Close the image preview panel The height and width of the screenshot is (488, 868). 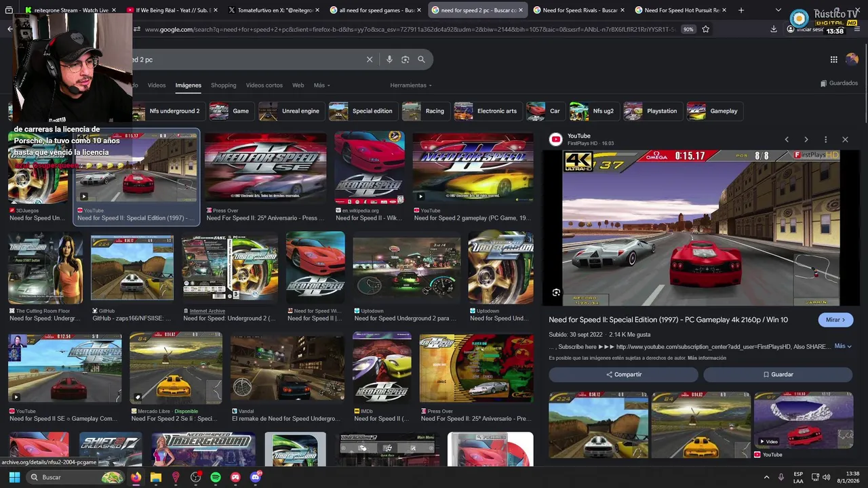845,140
